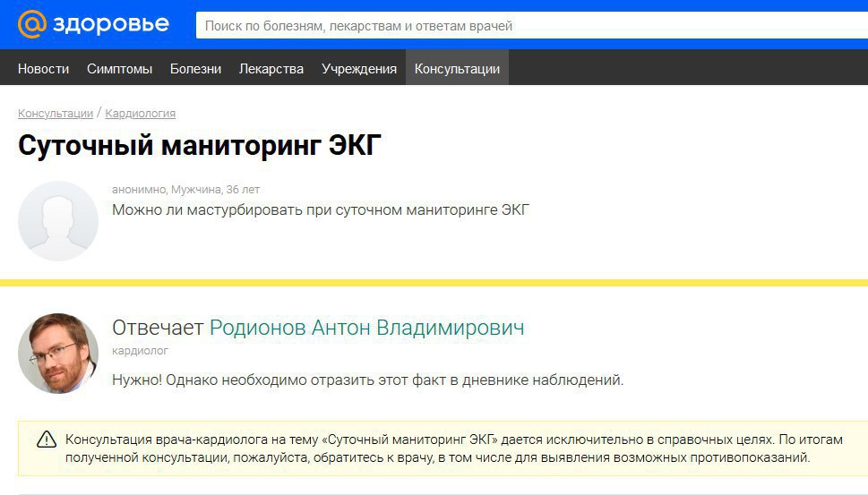This screenshot has width=868, height=495.
Task: Click the doctor's answer text starting with Нужно!
Action: [x=367, y=380]
